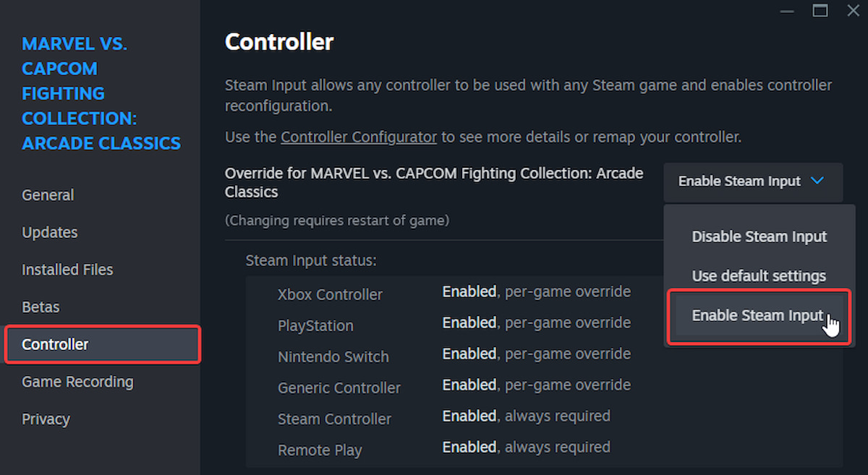Click the Nintendo Switch status row
This screenshot has width=868, height=475.
coord(333,356)
